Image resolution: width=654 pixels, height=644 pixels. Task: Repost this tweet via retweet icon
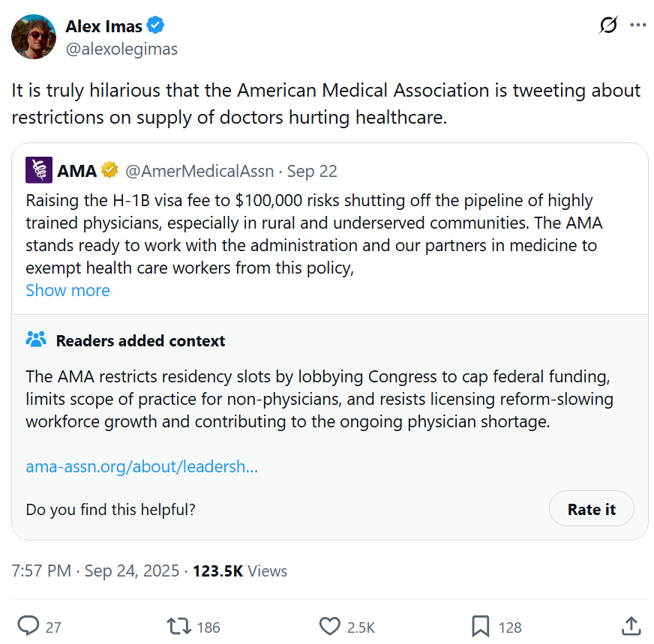(x=178, y=626)
